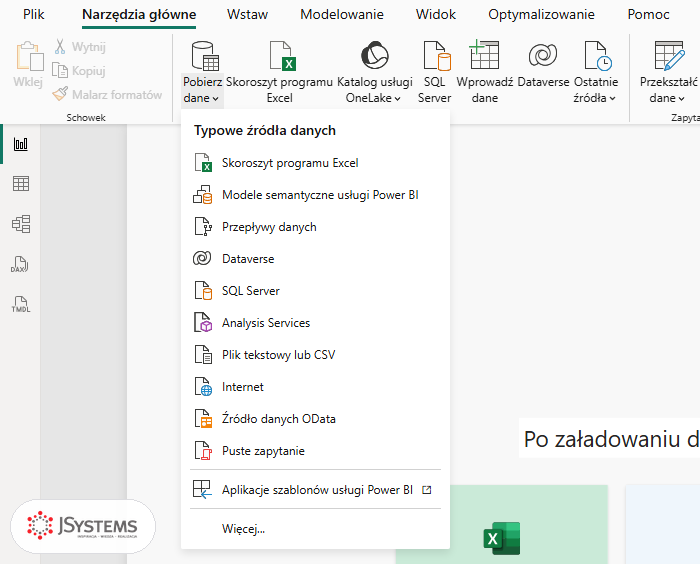Screen dimensions: 700x564
Task: Open the Optymalizowanie tab
Action: (541, 14)
